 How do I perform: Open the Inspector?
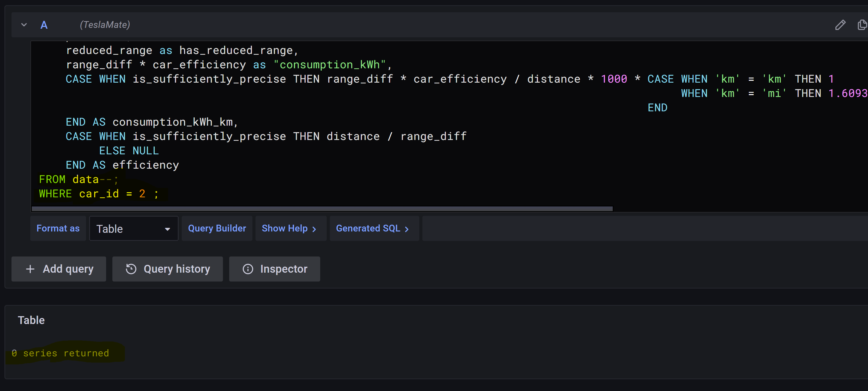[275, 269]
